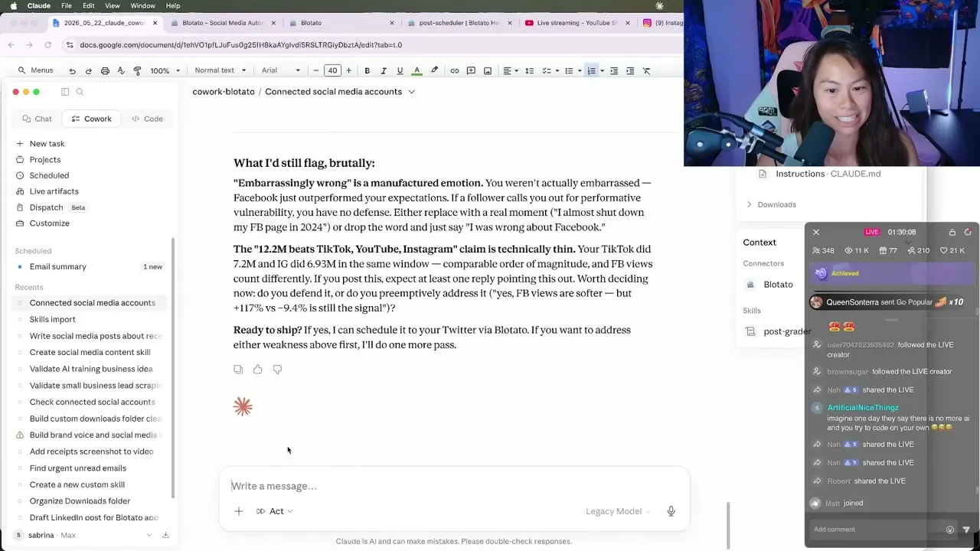This screenshot has width=980, height=551.
Task: Open the text color picker
Action: [x=416, y=70]
